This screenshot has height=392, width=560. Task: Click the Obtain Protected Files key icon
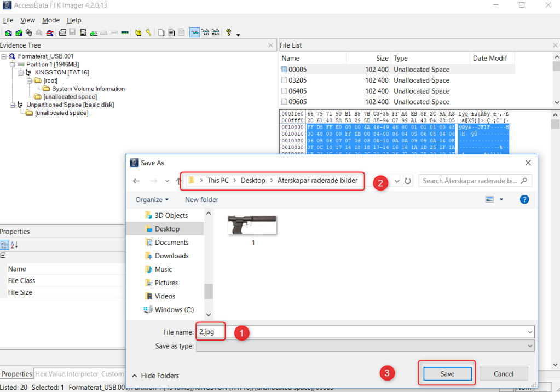(x=148, y=32)
